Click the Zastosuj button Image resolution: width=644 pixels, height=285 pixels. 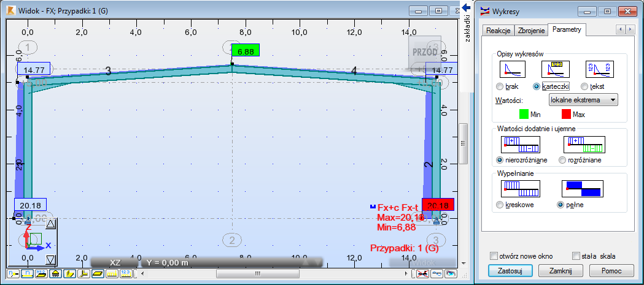point(511,271)
